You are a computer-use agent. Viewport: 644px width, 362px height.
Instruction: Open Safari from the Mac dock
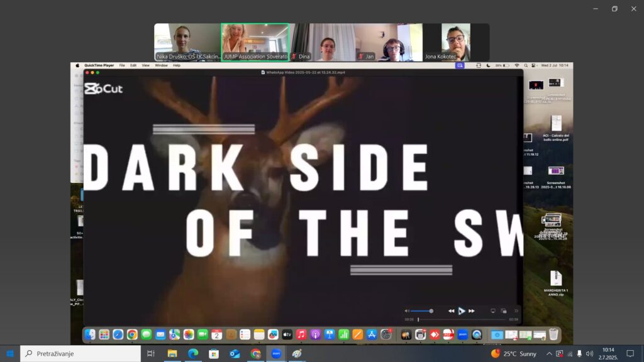(x=118, y=334)
